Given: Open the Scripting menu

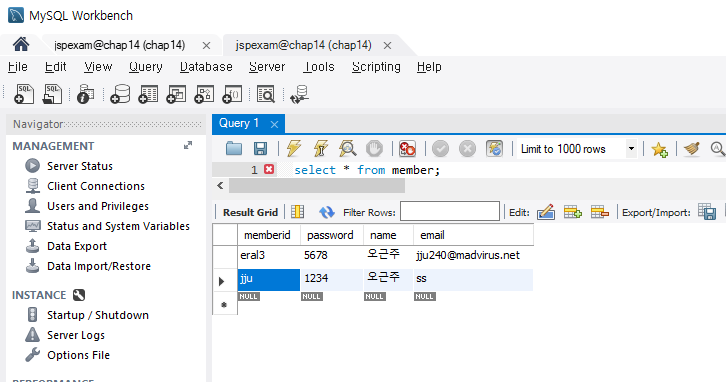Looking at the screenshot, I should [376, 67].
